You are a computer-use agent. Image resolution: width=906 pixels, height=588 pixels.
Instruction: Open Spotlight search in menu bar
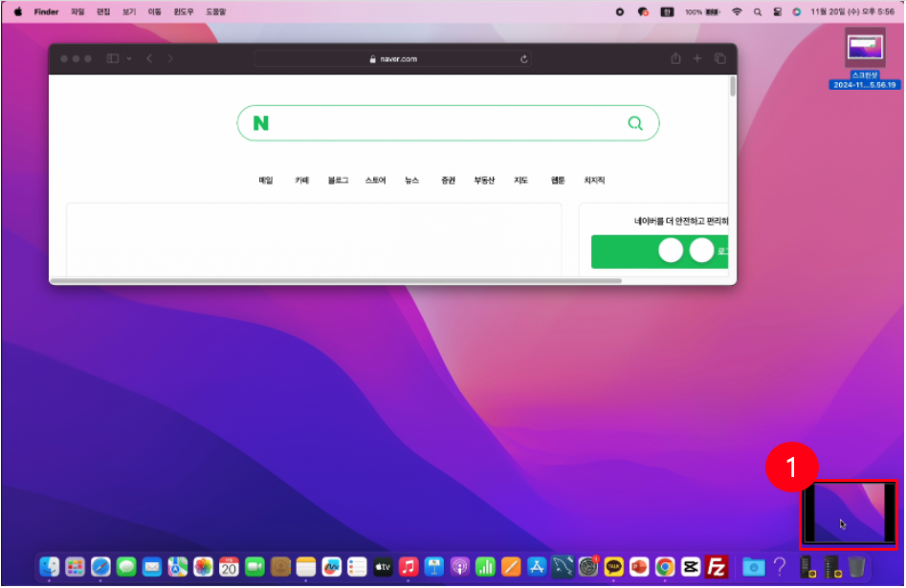758,11
